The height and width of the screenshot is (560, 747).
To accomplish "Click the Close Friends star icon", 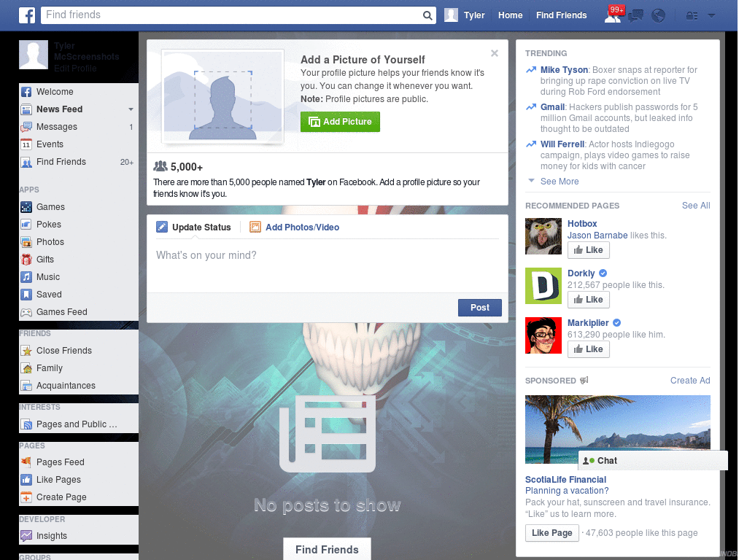I will pyautogui.click(x=26, y=351).
